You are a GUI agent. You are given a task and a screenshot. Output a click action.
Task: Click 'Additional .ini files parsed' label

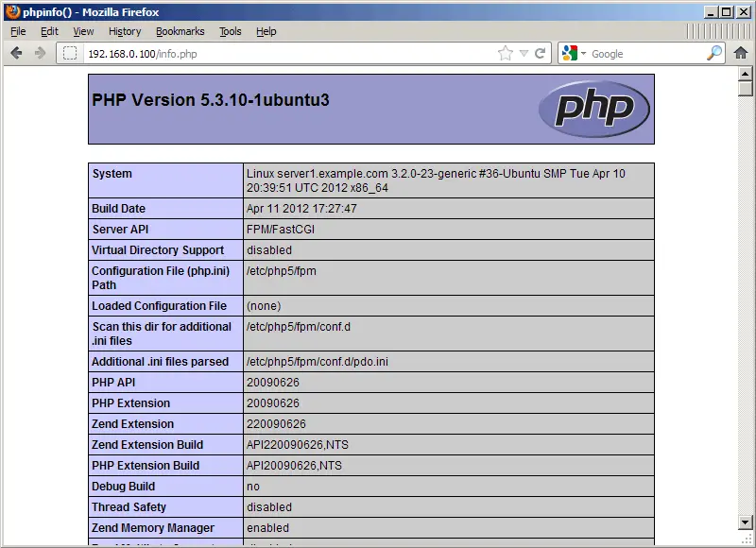[160, 362]
